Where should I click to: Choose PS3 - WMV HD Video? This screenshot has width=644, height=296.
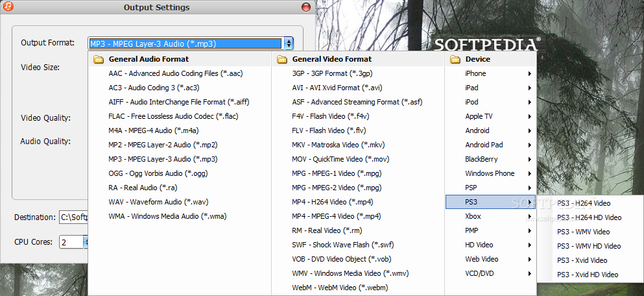(589, 246)
